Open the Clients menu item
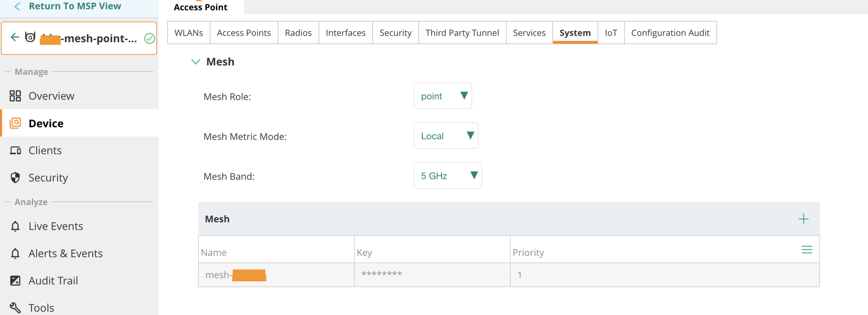 pos(45,150)
